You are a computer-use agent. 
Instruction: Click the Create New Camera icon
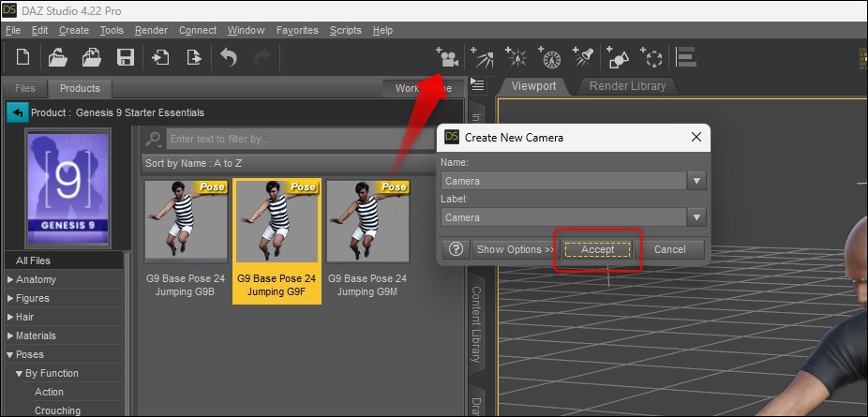click(447, 57)
